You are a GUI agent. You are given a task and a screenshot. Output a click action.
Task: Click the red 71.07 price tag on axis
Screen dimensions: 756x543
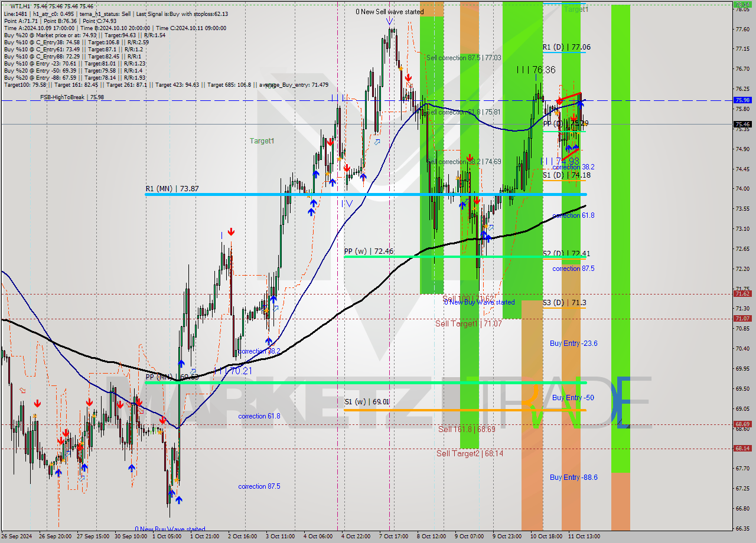pos(742,318)
